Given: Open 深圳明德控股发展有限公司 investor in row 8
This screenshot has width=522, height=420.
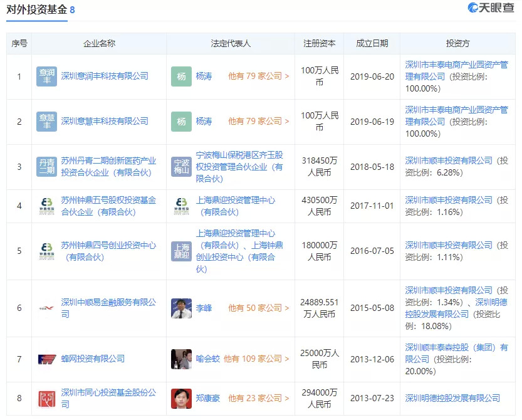Looking at the screenshot, I should (x=452, y=398).
